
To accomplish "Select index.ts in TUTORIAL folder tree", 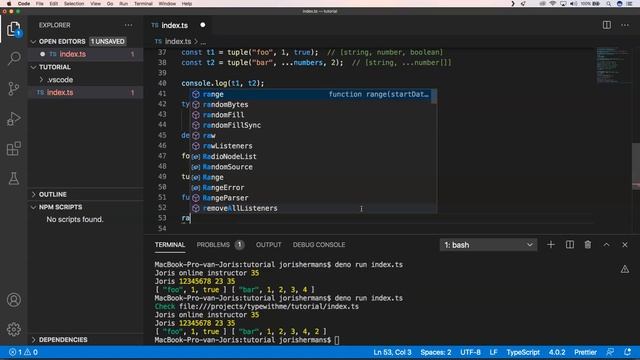I will 86,92.
